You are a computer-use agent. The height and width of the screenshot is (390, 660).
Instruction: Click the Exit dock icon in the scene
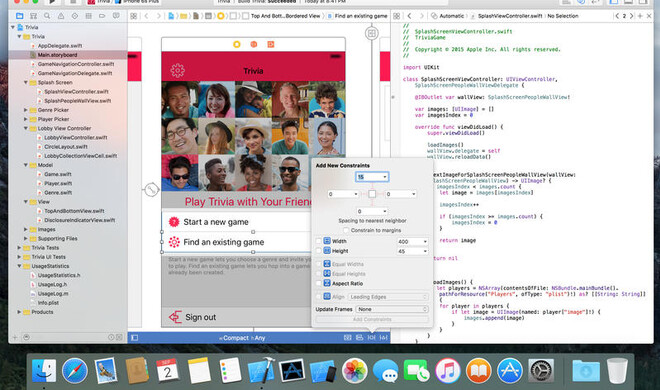pyautogui.click(x=271, y=44)
